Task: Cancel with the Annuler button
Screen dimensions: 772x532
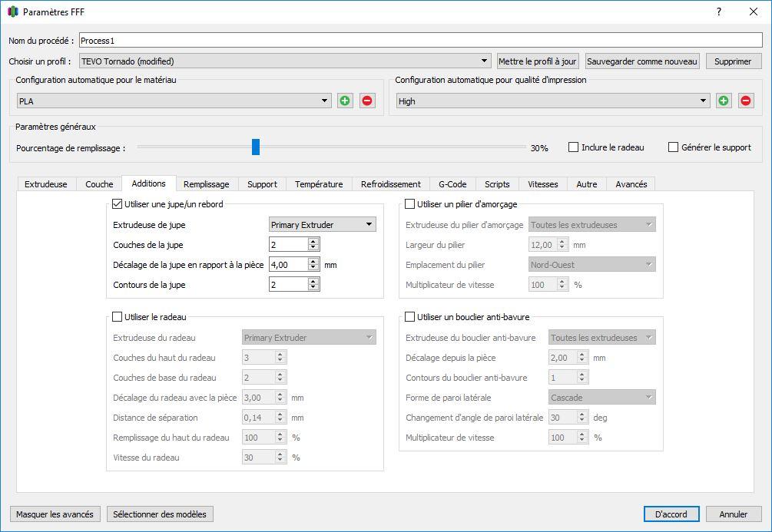Action: coord(733,514)
